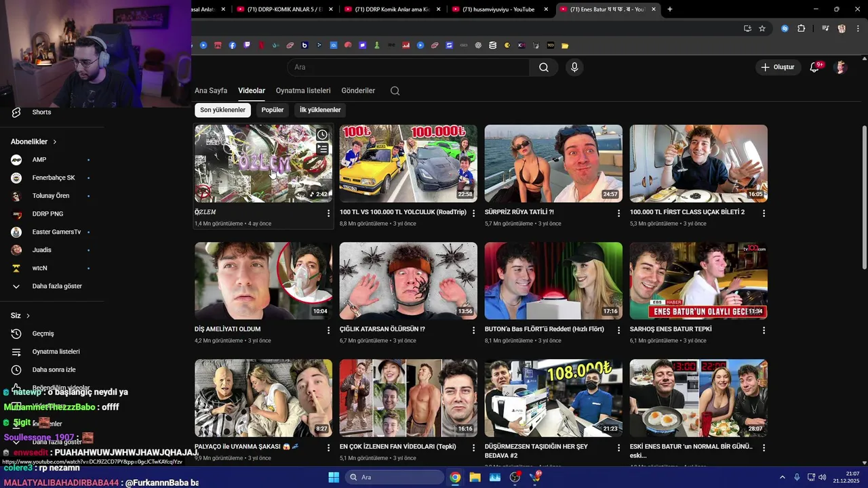Open options for EN ÇOK İZLENEN FAN VİDEOLARI

coord(473,448)
